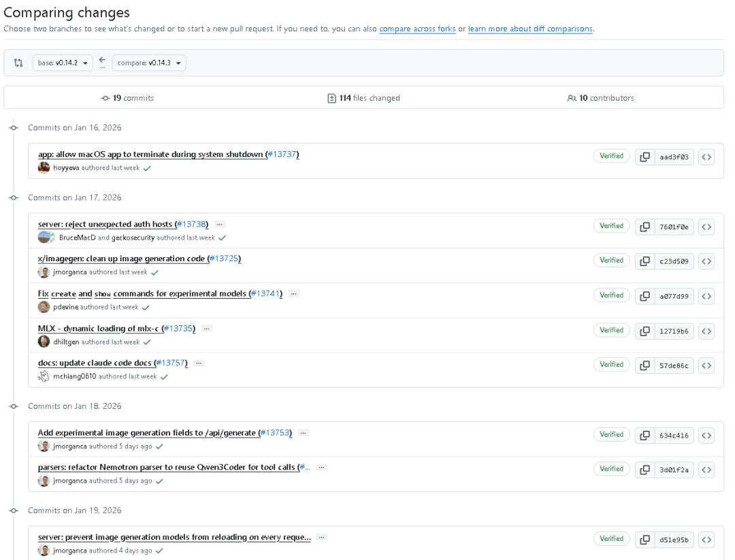The width and height of the screenshot is (735, 560).
Task: Copy full SHA for commit aad3f03
Action: click(x=644, y=157)
